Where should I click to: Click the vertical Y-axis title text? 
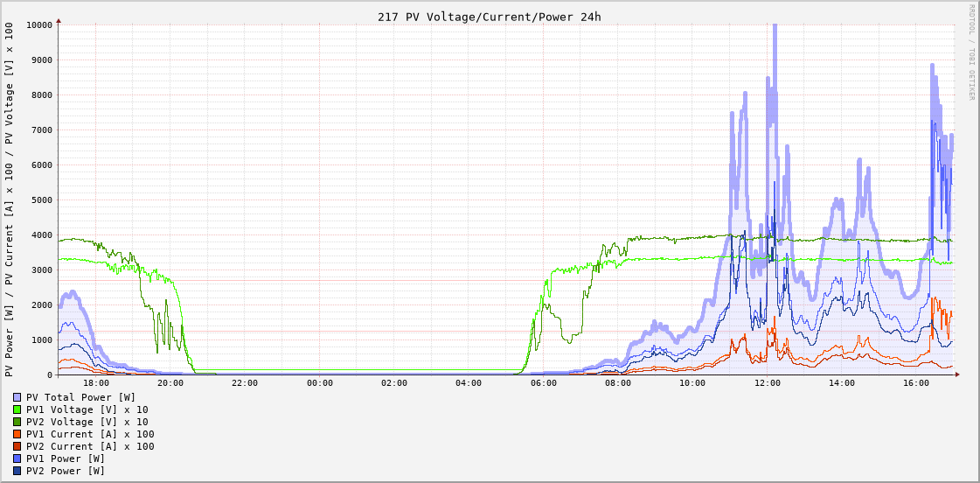pyautogui.click(x=9, y=199)
